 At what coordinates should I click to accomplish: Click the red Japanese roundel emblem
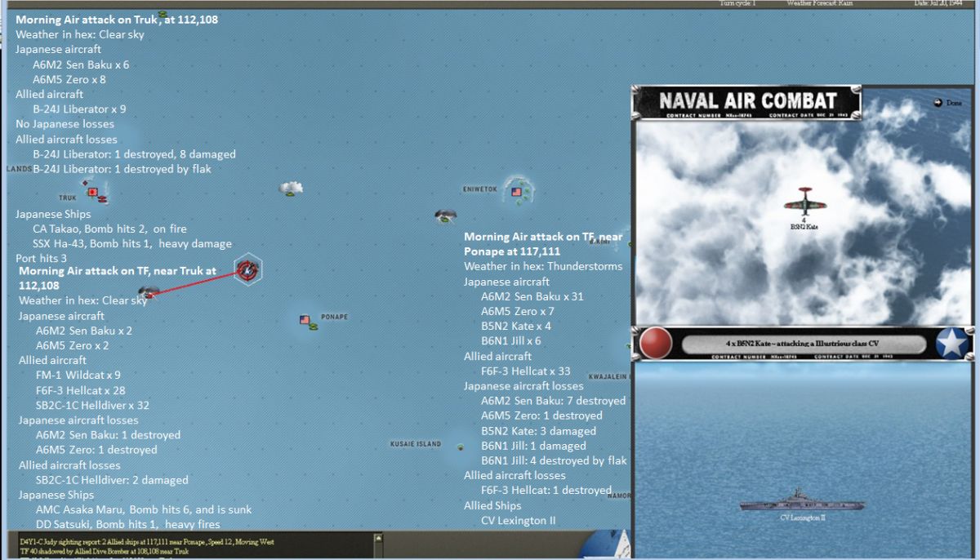pos(655,344)
